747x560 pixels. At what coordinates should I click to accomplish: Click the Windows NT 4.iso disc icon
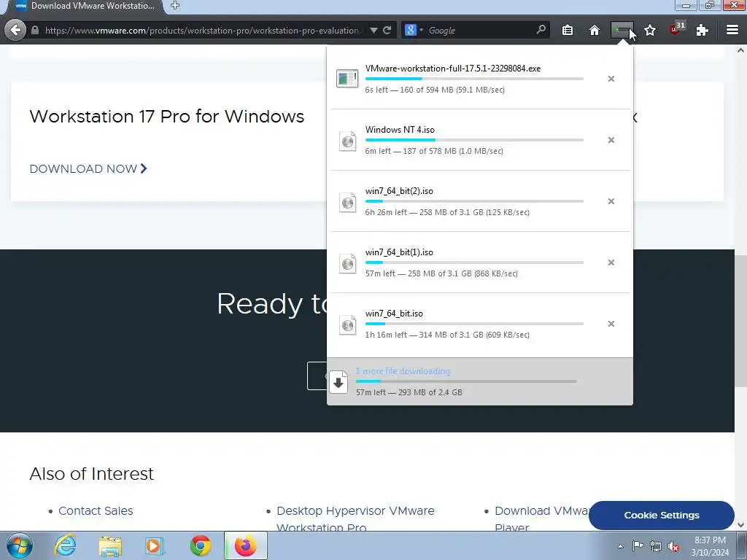(x=348, y=141)
